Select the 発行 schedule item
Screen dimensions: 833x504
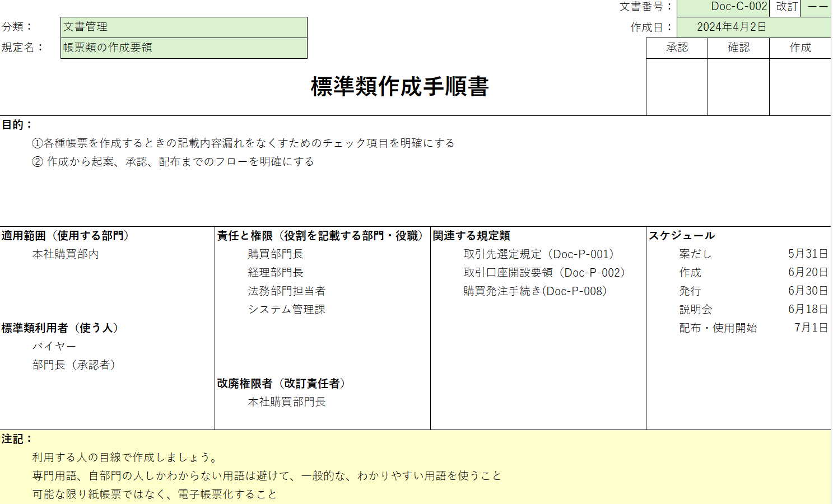tap(690, 291)
